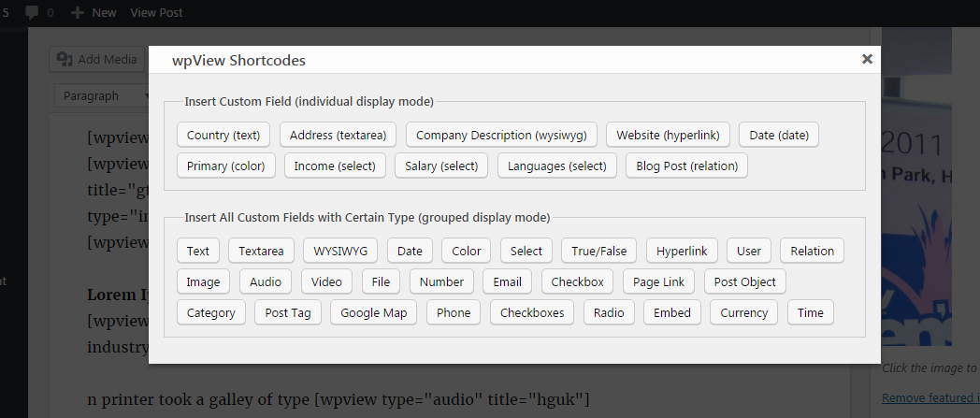The height and width of the screenshot is (418, 980).
Task: Click the Add Media icon button
Action: (x=65, y=59)
